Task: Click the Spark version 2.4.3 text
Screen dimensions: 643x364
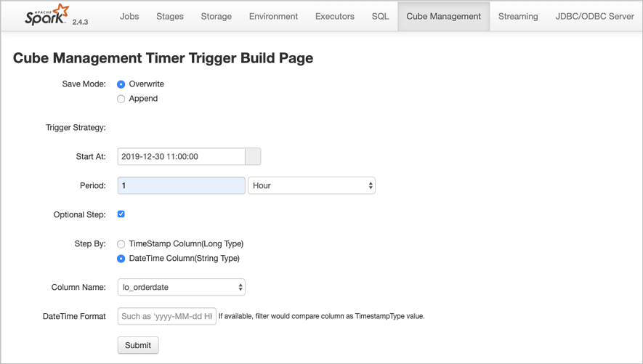Action: pyautogui.click(x=80, y=22)
